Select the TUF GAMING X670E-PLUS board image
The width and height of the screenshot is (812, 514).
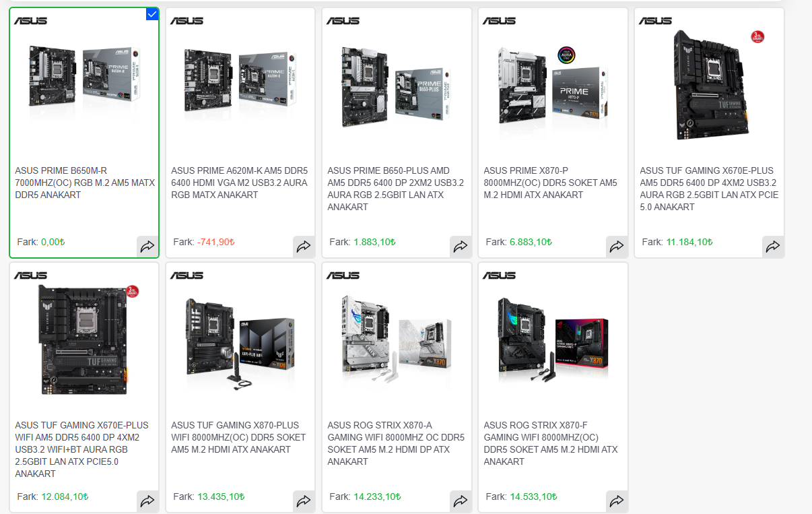[710, 84]
